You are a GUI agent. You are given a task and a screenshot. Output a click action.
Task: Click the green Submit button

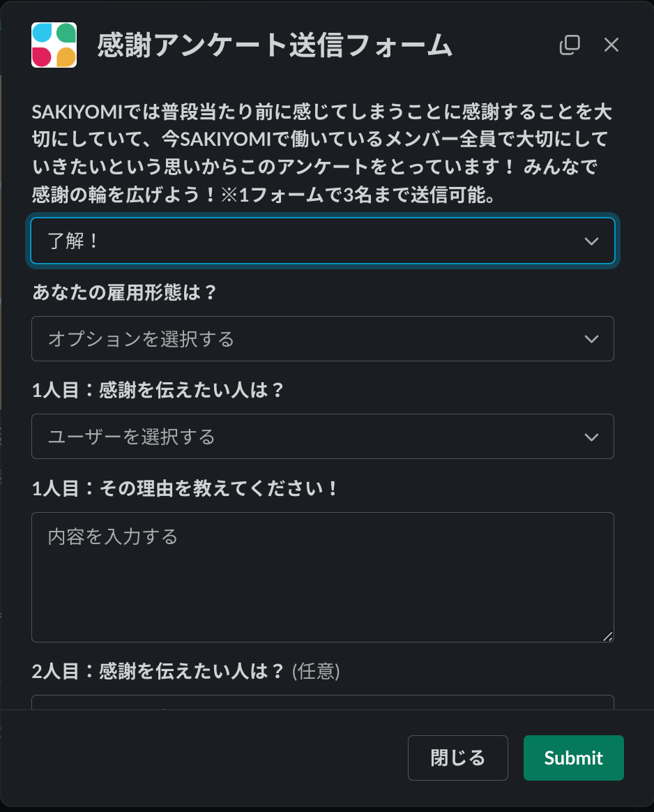tap(573, 758)
